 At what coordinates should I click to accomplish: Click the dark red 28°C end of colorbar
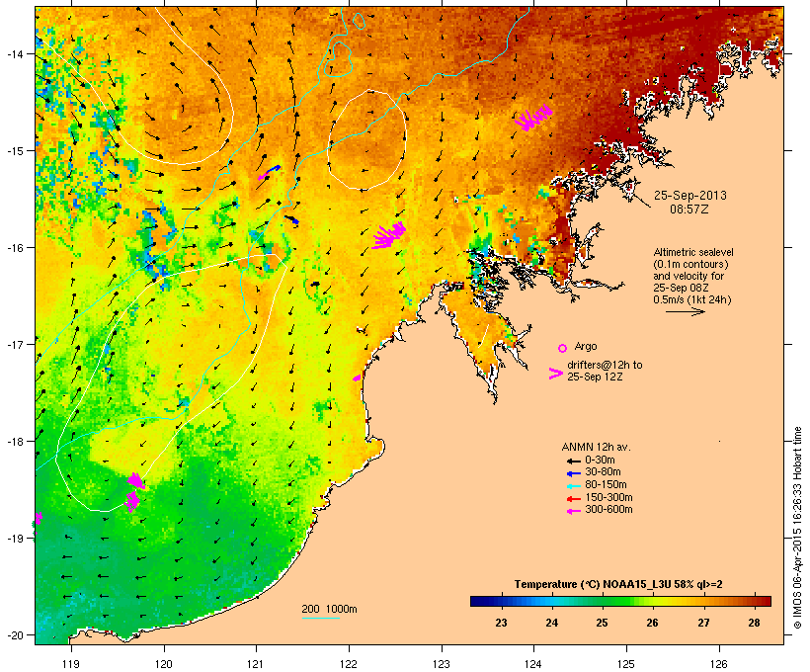pyautogui.click(x=765, y=601)
